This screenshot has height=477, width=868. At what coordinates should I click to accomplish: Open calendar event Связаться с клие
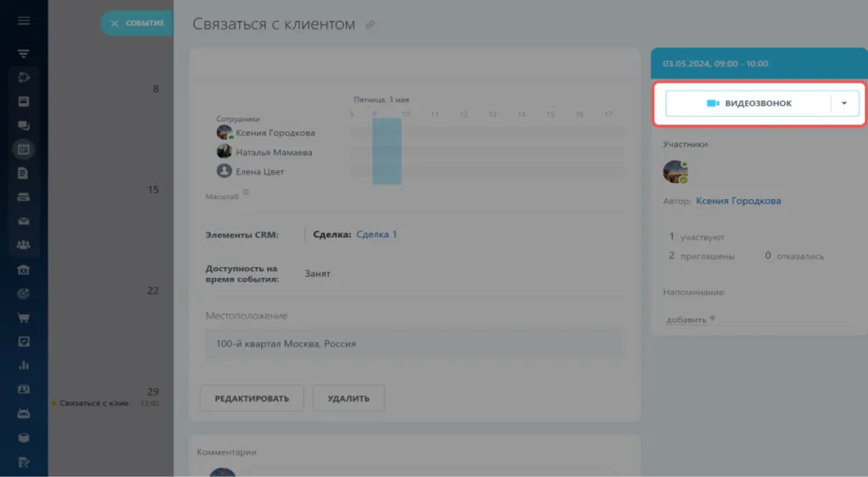pyautogui.click(x=94, y=403)
